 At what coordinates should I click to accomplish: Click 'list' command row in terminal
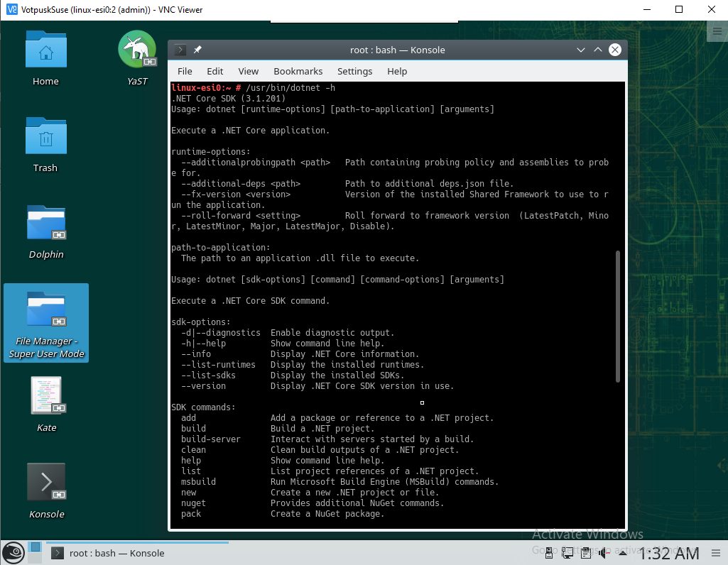330,471
